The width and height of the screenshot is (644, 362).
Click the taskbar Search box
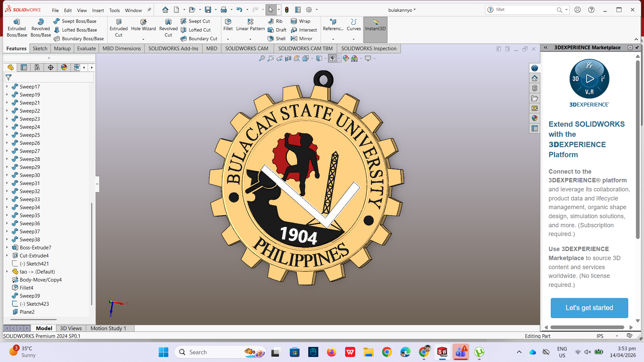click(x=220, y=352)
